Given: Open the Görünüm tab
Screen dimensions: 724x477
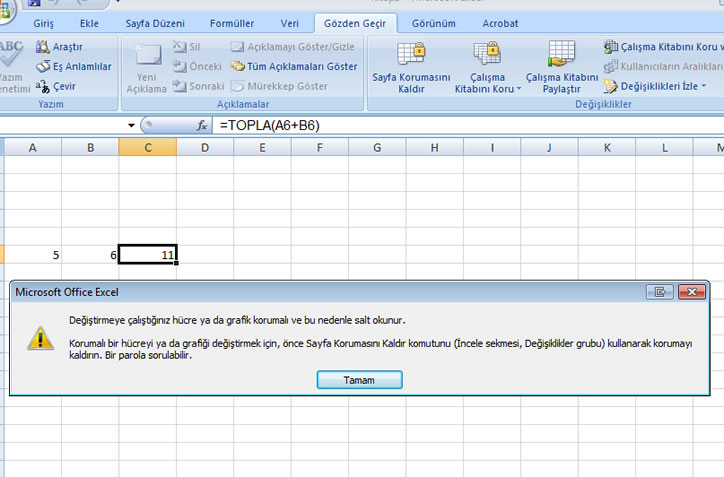Looking at the screenshot, I should click(434, 24).
